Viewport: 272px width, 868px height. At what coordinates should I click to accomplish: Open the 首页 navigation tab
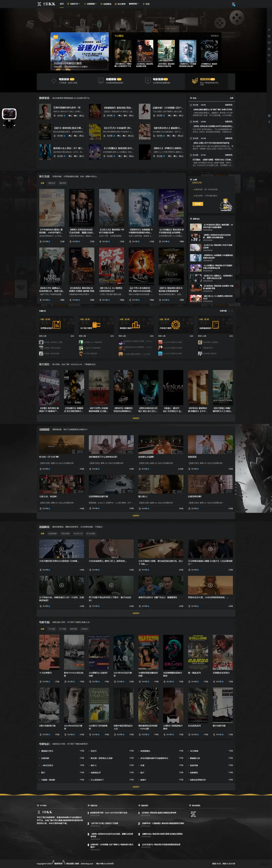[62, 4]
